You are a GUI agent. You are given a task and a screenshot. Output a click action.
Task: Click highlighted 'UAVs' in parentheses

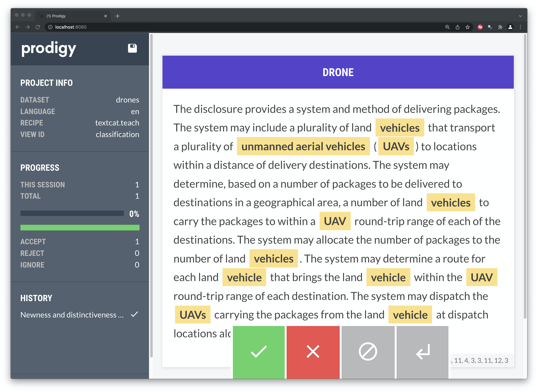pyautogui.click(x=396, y=146)
